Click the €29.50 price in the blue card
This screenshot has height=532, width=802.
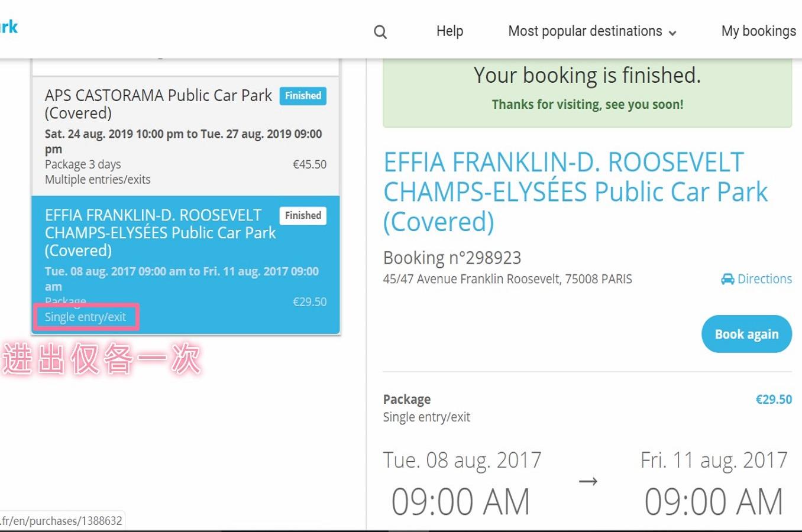309,302
